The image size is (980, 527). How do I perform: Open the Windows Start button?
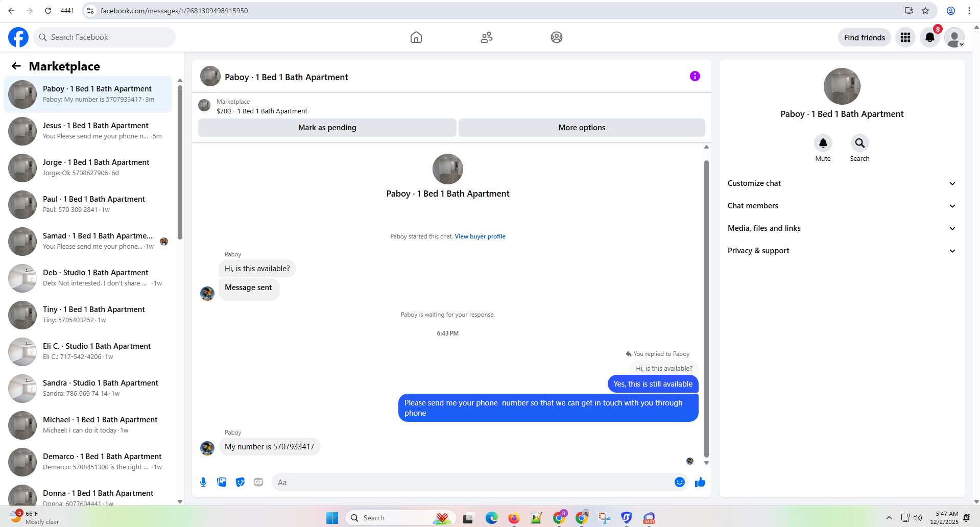pos(332,518)
